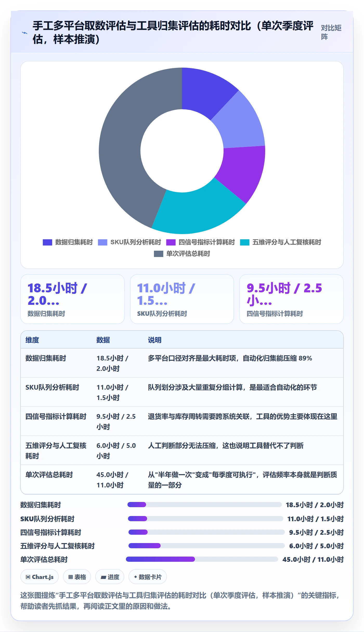Click the 维度 column header

tap(32, 340)
